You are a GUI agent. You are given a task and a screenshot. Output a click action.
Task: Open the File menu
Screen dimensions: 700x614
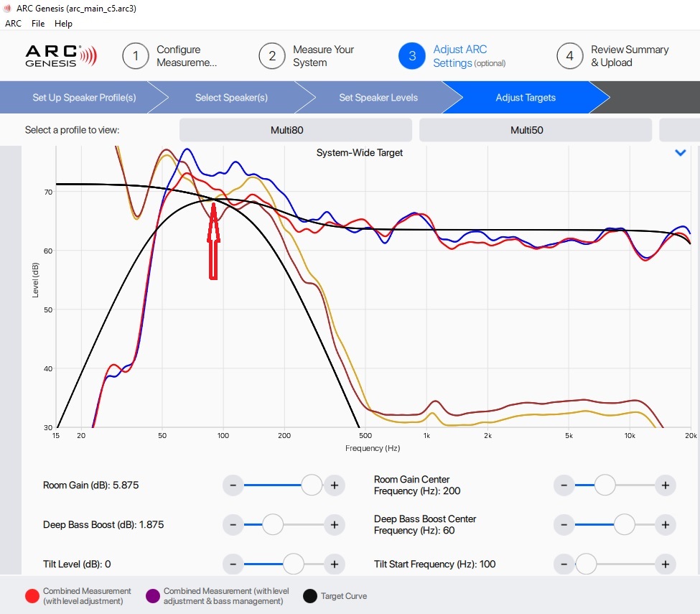[x=38, y=24]
